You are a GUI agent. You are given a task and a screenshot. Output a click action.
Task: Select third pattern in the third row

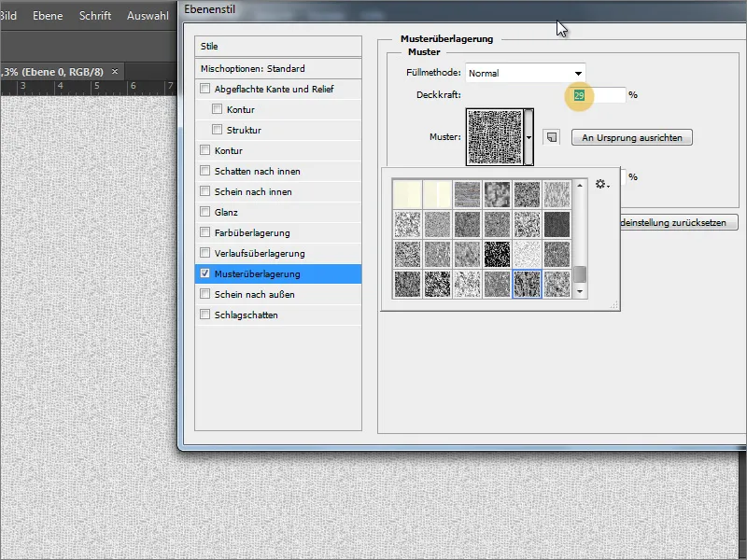click(x=468, y=254)
